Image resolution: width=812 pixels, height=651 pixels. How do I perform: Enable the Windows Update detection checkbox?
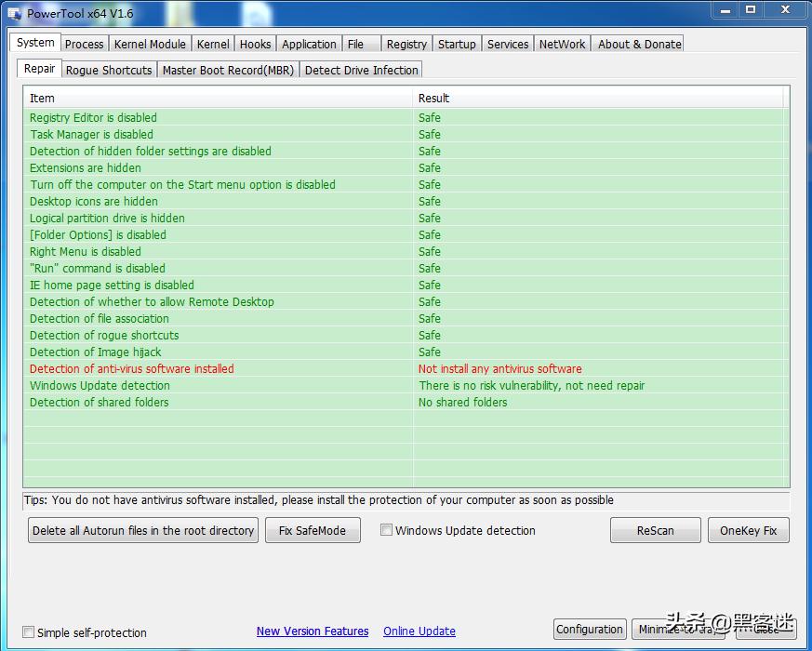(386, 530)
